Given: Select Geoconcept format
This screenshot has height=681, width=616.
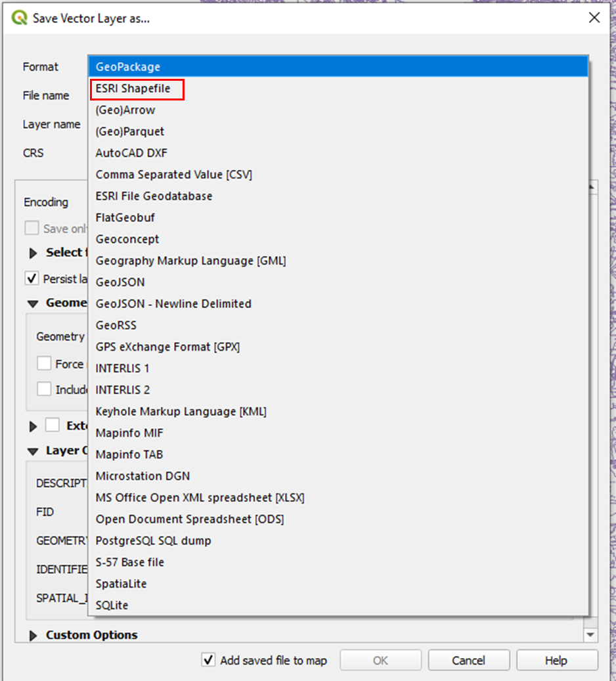Looking at the screenshot, I should (x=338, y=239).
